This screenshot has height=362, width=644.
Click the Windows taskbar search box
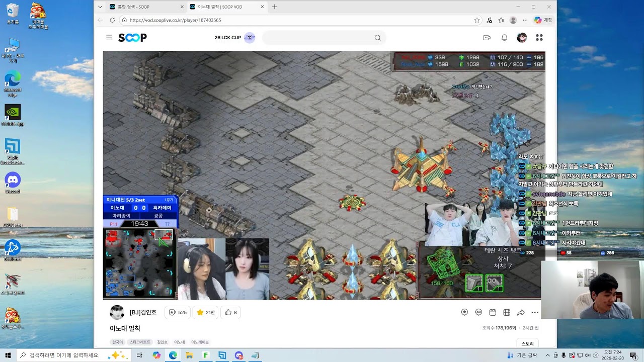(74, 355)
